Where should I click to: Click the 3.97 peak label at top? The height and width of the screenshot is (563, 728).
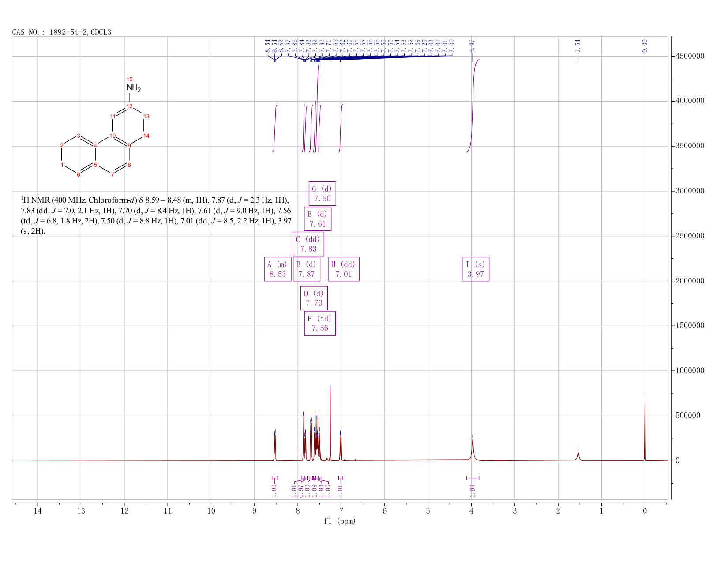click(472, 45)
